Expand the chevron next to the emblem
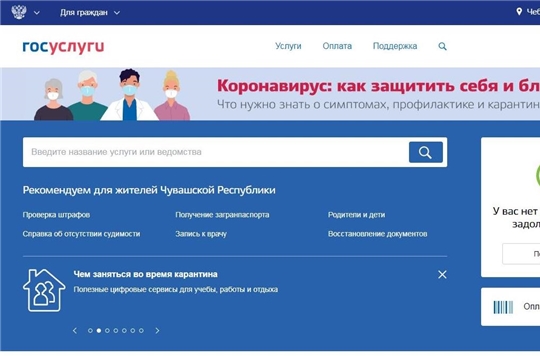Image resolution: width=540 pixels, height=360 pixels. click(x=37, y=13)
